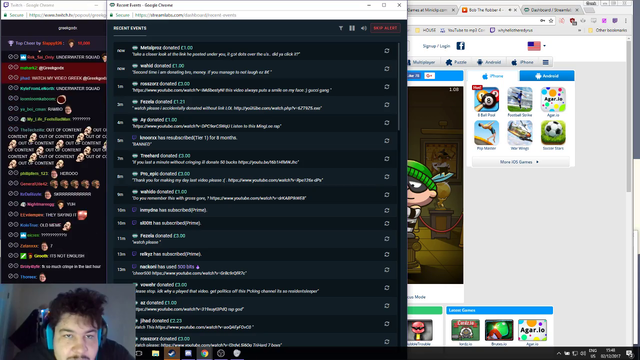Viewport: 640px width, 360px height.
Task: Open File Explorer from the taskbar
Action: pos(156,353)
